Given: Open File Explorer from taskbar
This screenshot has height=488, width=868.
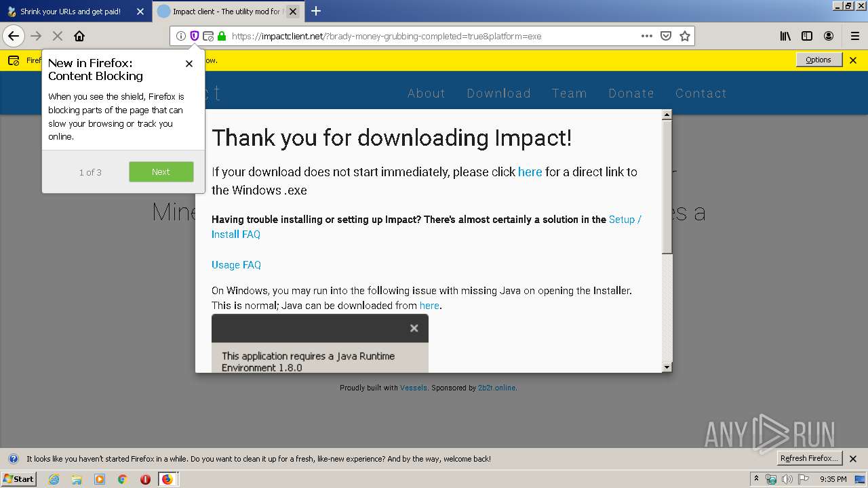Looking at the screenshot, I should tap(77, 479).
